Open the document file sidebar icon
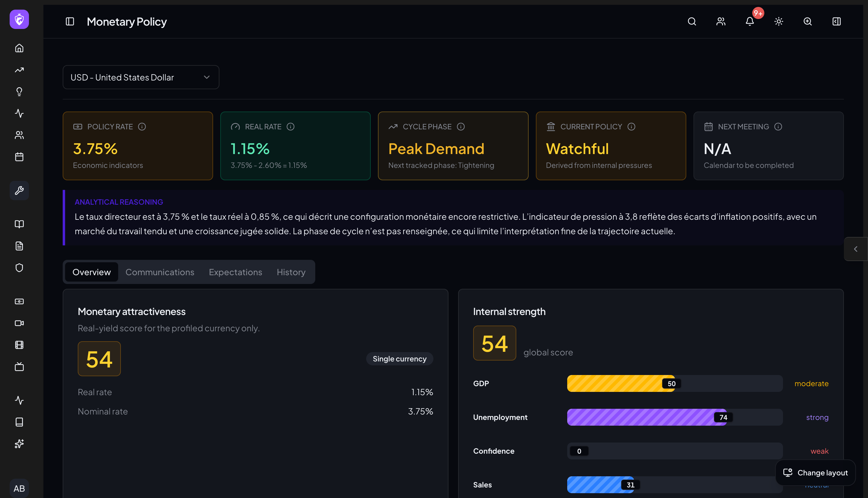Image resolution: width=868 pixels, height=498 pixels. [x=19, y=246]
